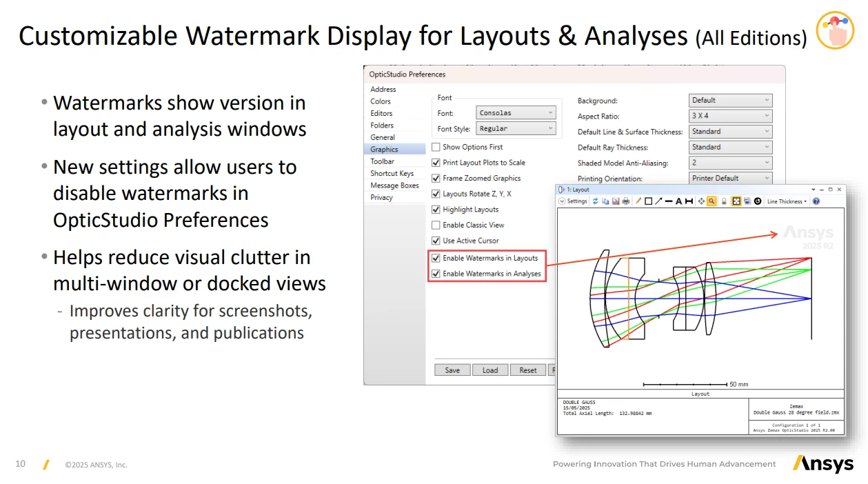The width and height of the screenshot is (868, 484).
Task: Select the line drawing tool
Action: [x=669, y=201]
